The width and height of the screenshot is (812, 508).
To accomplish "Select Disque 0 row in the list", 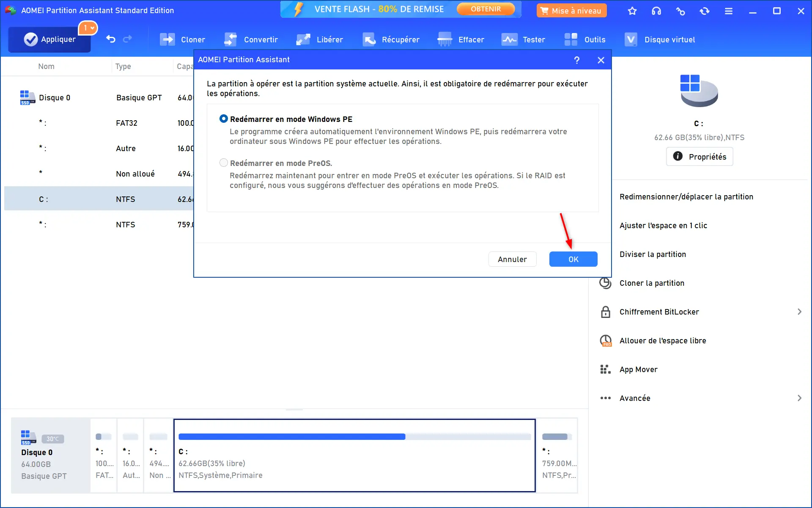I will pos(99,97).
